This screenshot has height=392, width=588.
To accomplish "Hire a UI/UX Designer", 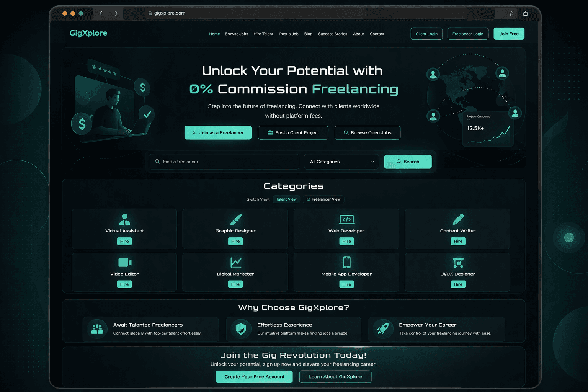I will 458,284.
